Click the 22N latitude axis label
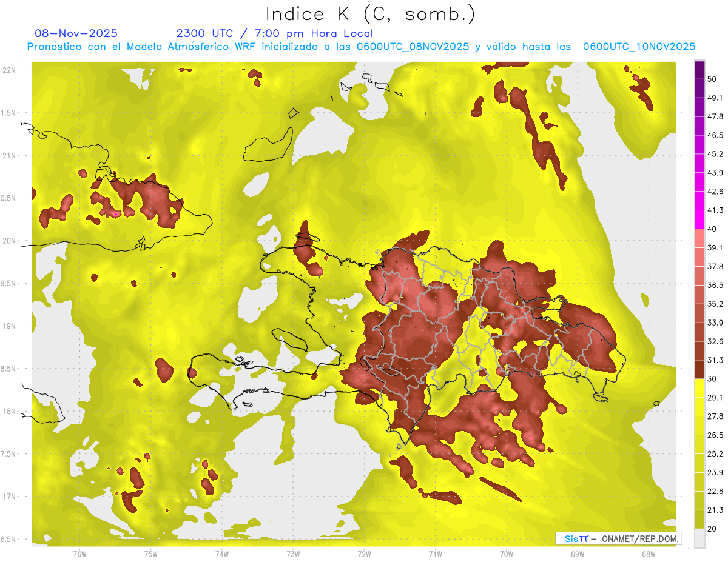This screenshot has height=562, width=728. pyautogui.click(x=10, y=70)
